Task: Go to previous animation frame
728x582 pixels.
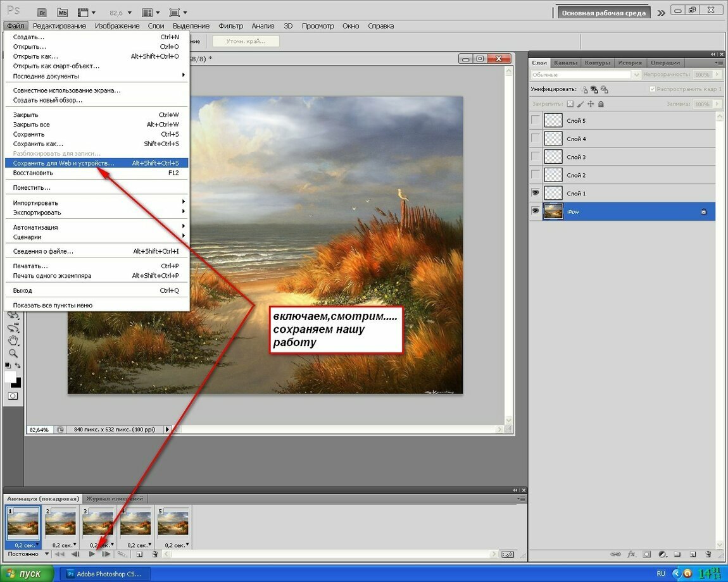Action: 75,554
